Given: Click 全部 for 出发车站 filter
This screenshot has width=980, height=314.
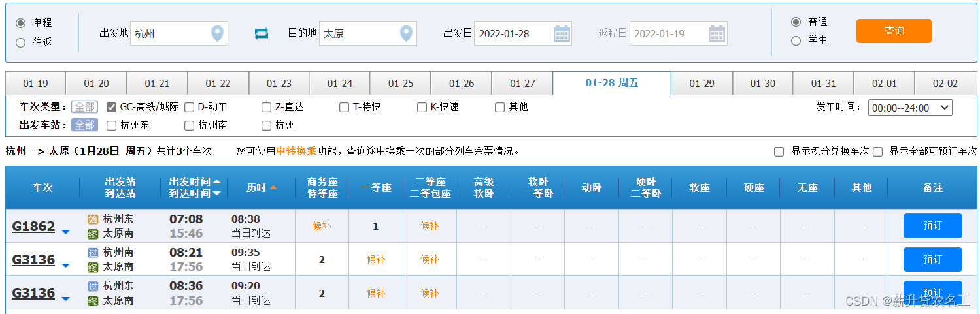Looking at the screenshot, I should tap(84, 125).
